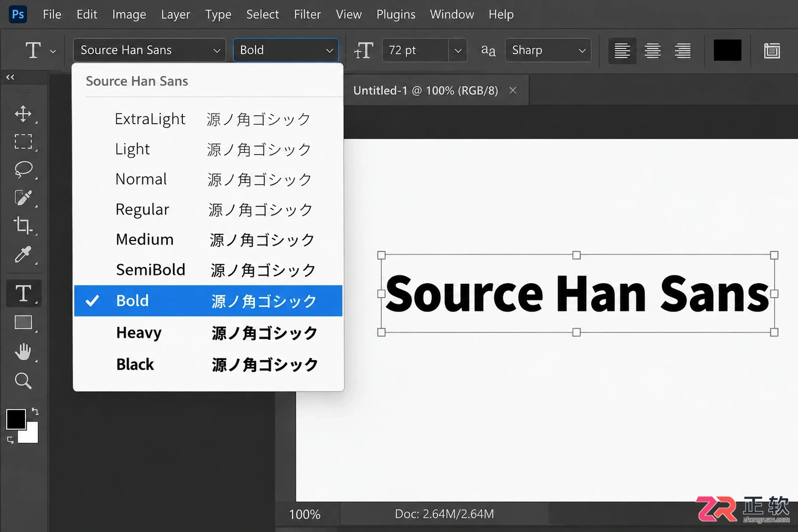Choose the SemiBold font weight
This screenshot has height=532, width=798.
208,270
